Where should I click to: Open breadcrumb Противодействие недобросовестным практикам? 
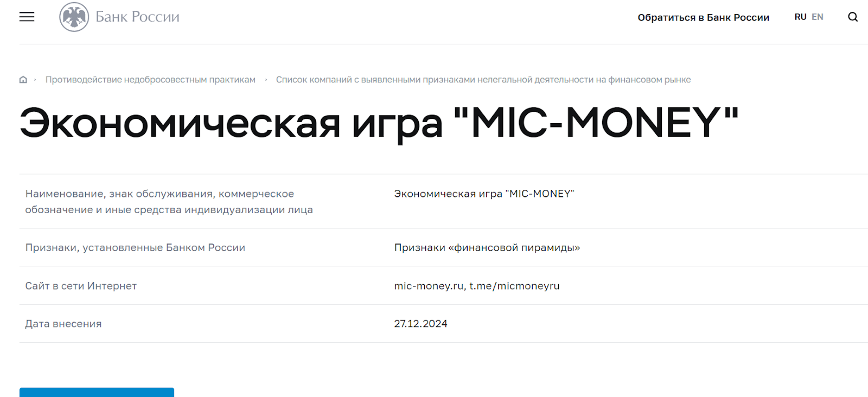[150, 80]
